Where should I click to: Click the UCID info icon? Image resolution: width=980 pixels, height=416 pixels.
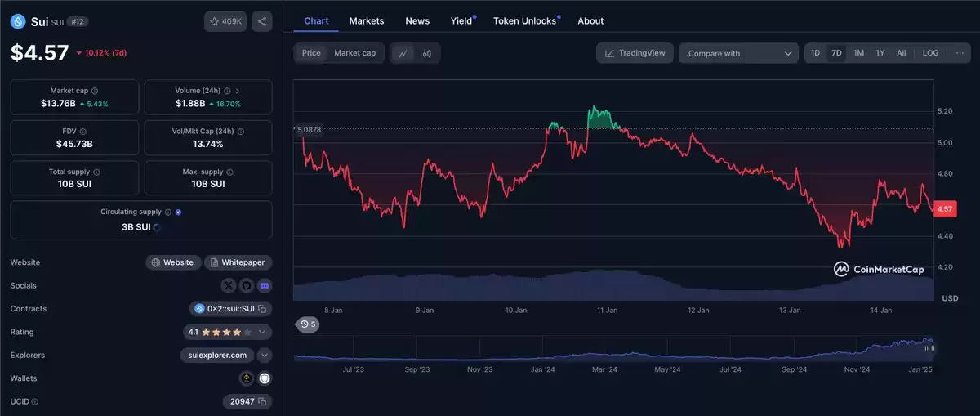[34, 402]
